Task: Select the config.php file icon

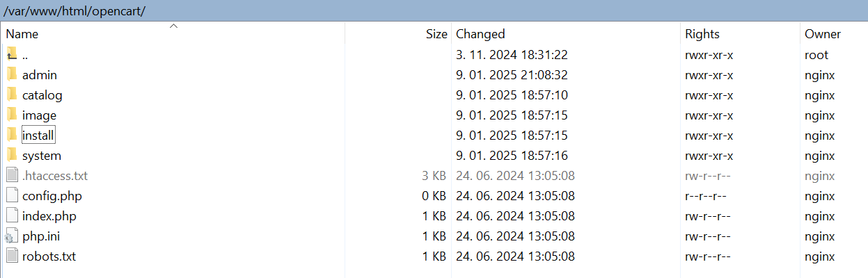Action: [11, 196]
